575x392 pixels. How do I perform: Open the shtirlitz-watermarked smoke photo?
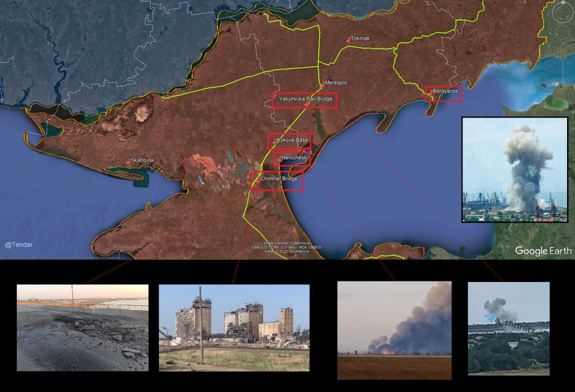(509, 328)
